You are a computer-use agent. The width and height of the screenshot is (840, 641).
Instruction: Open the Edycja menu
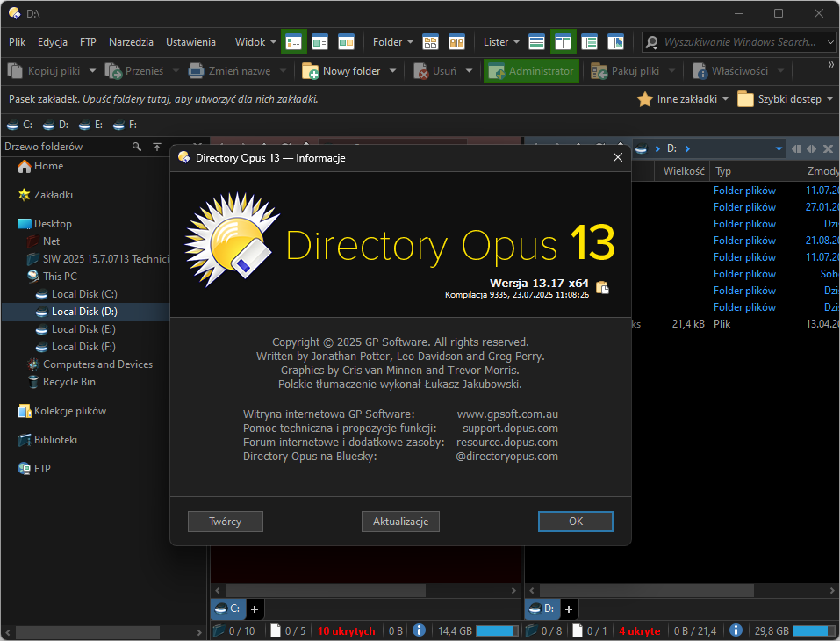pyautogui.click(x=53, y=42)
